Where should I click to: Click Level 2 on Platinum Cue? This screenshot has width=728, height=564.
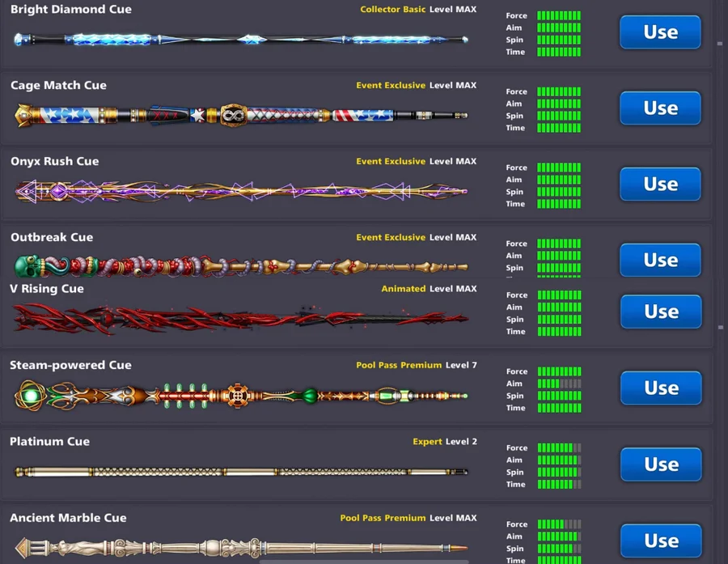coord(461,442)
